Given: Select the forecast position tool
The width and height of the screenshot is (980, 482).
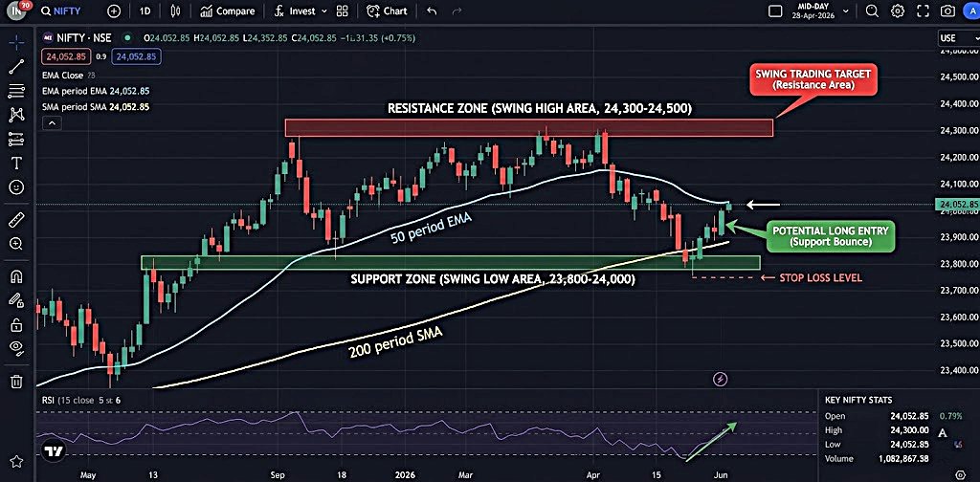Looking at the screenshot, I should [17, 140].
